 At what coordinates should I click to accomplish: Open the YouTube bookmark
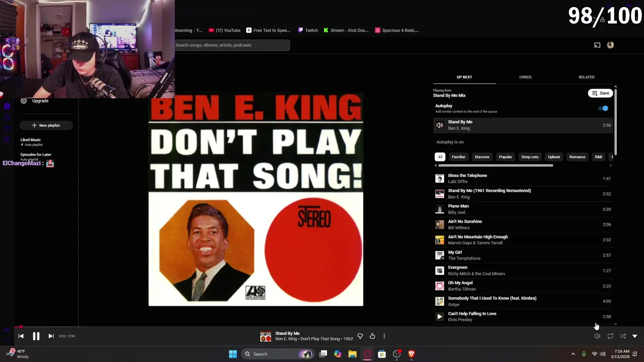(x=224, y=30)
